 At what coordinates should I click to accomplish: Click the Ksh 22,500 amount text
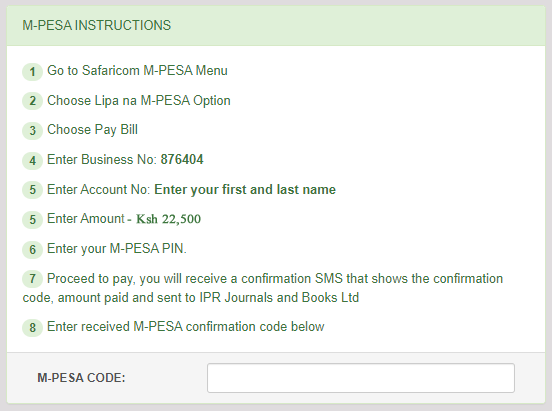pos(169,219)
